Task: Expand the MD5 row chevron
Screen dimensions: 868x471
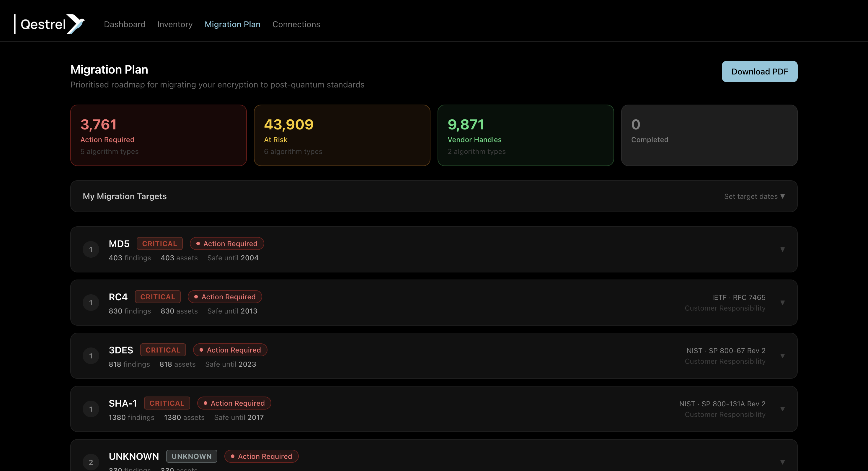Action: coord(782,249)
